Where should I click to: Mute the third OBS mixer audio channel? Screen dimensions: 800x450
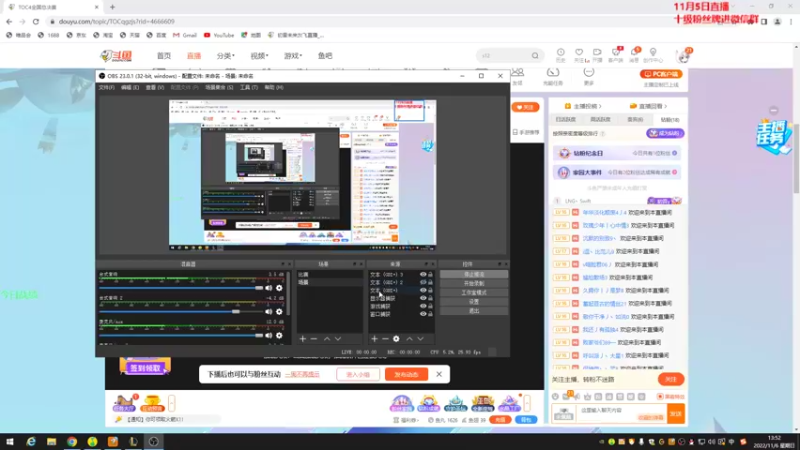pos(268,336)
